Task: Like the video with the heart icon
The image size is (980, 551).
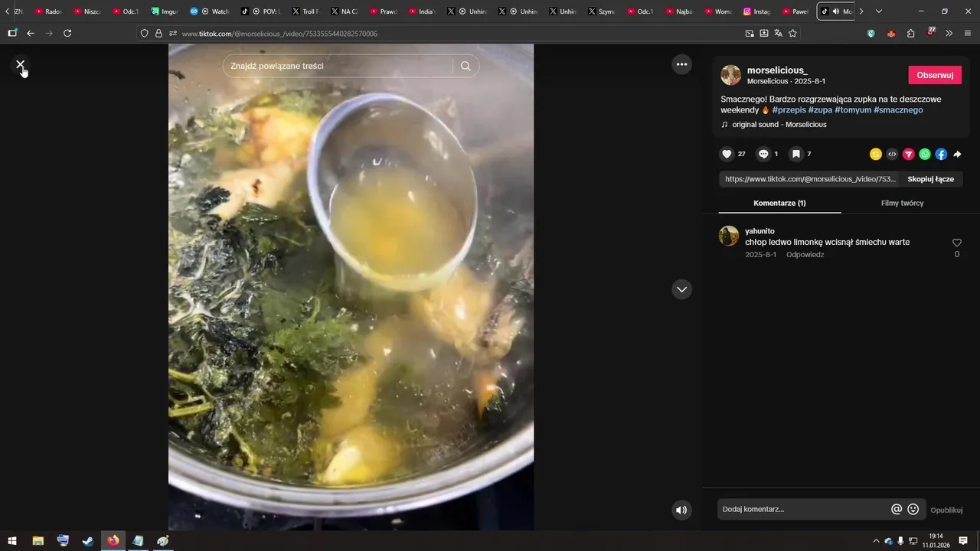Action: [x=727, y=154]
